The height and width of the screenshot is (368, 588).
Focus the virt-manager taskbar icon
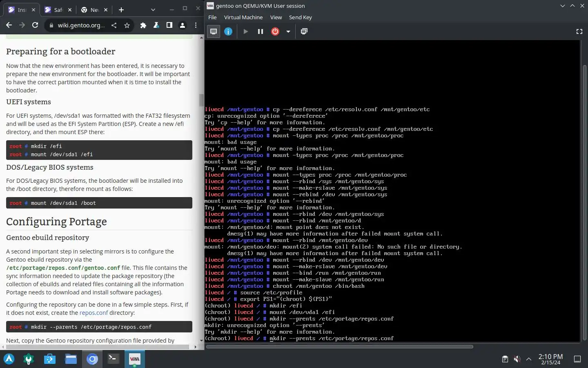point(134,359)
